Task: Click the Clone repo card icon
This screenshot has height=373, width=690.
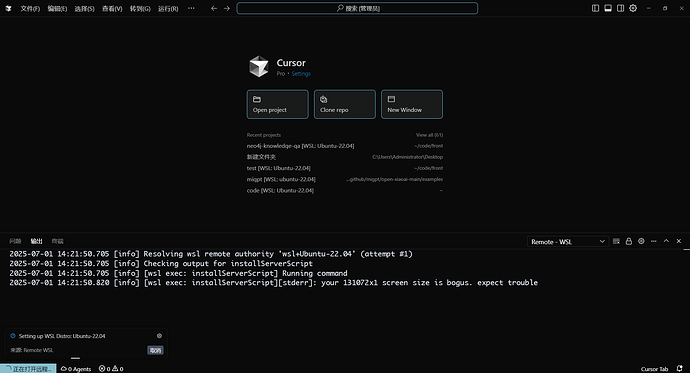Action: pyautogui.click(x=324, y=99)
